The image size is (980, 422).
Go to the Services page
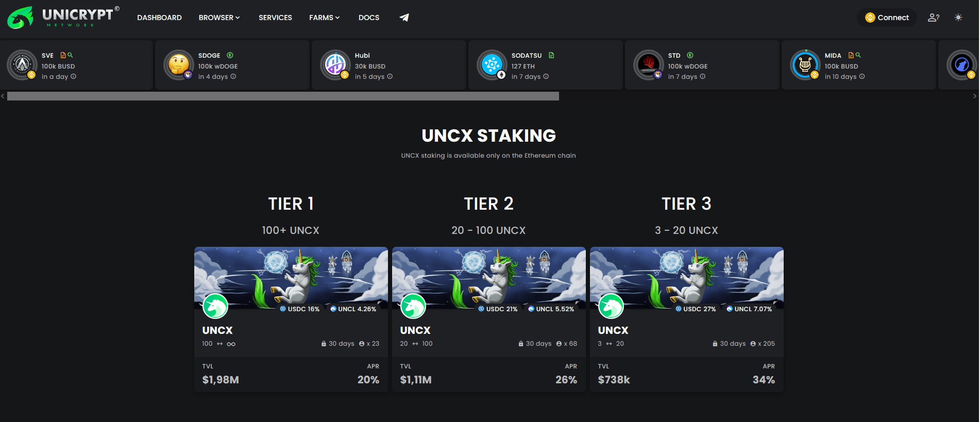275,18
